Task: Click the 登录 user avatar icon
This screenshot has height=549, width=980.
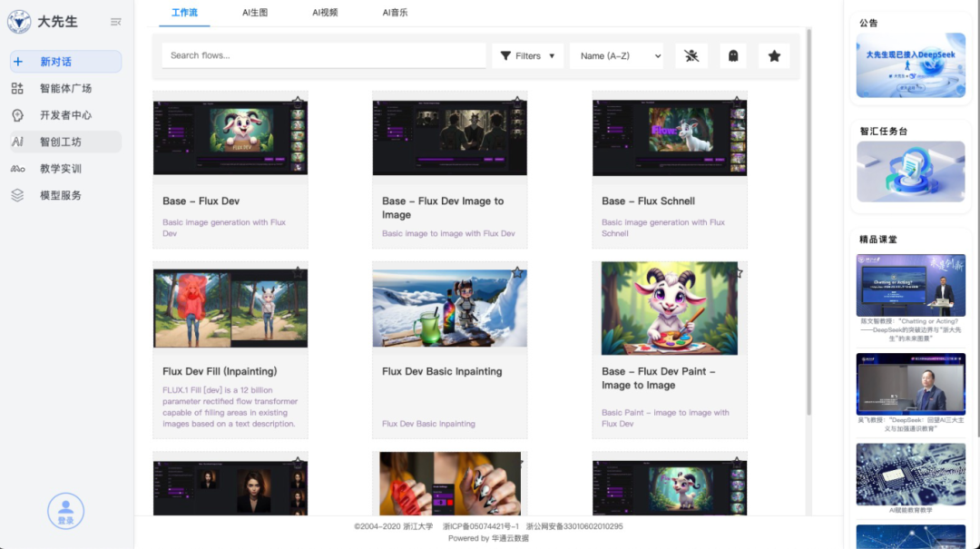Action: [x=65, y=510]
